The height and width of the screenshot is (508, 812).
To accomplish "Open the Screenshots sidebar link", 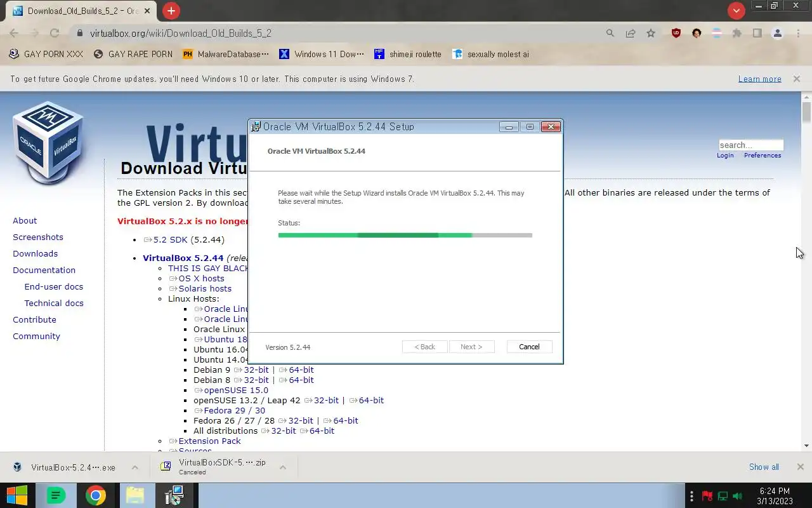I will point(38,237).
